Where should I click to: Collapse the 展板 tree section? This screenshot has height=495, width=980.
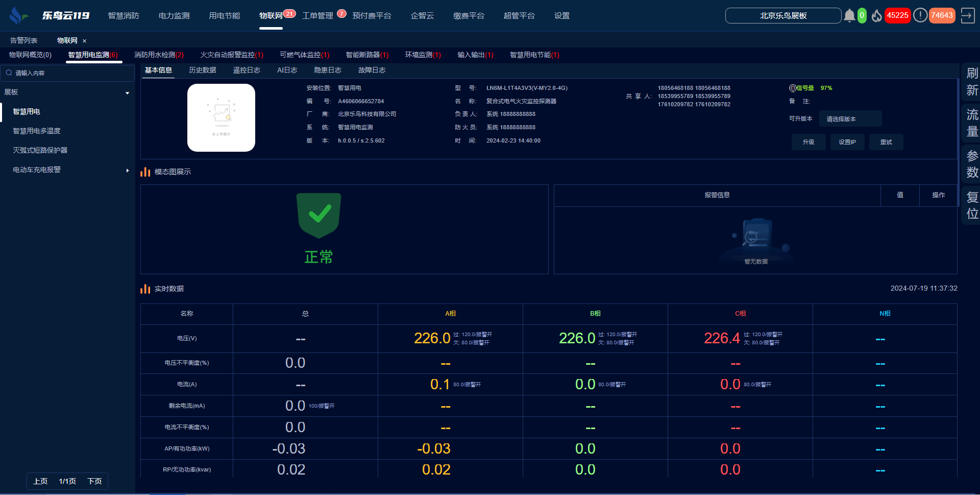click(127, 92)
